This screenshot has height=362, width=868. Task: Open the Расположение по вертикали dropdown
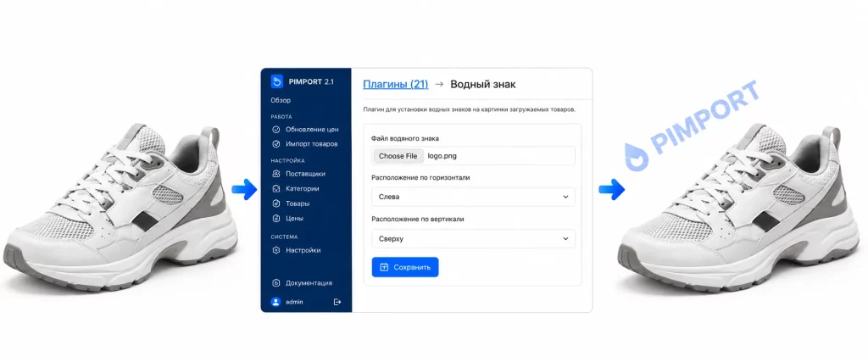pos(473,238)
